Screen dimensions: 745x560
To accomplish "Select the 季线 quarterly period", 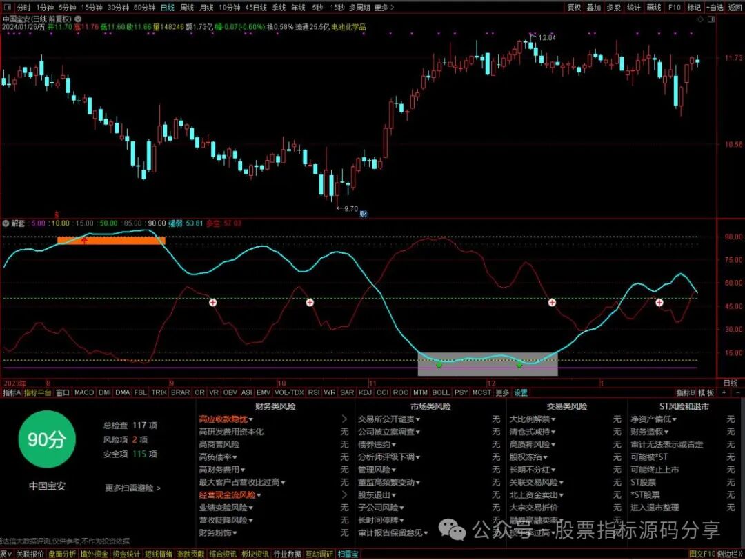I will click(x=279, y=7).
